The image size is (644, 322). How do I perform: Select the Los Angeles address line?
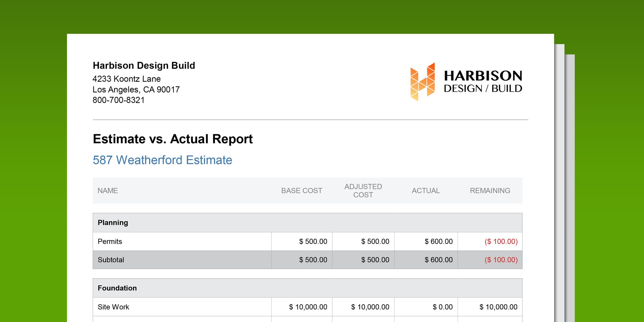[136, 90]
